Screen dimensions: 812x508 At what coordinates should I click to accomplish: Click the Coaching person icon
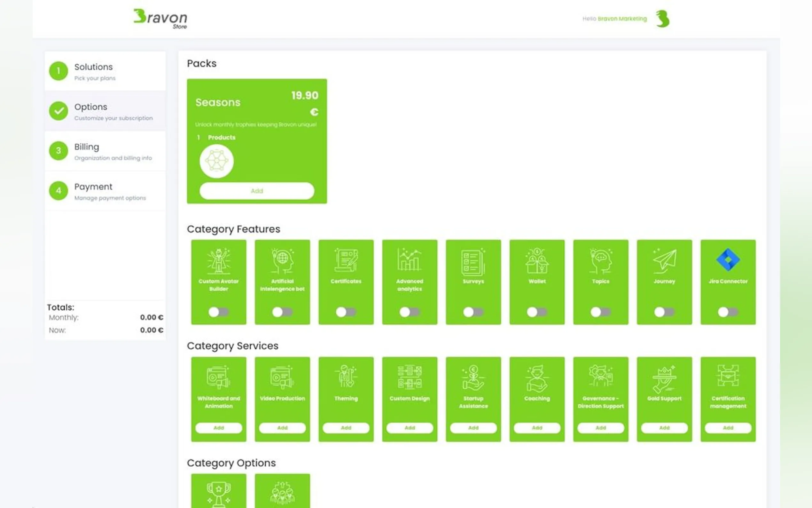(537, 378)
